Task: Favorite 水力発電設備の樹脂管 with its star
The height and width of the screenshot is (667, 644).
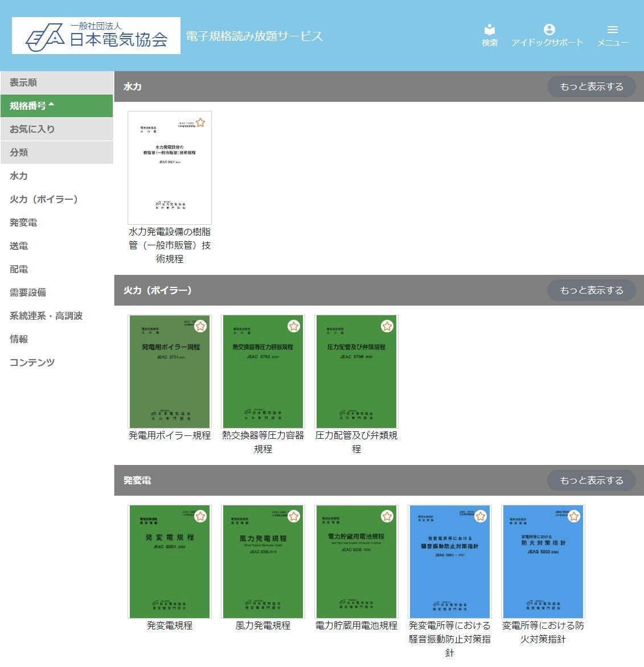Action: pyautogui.click(x=200, y=122)
